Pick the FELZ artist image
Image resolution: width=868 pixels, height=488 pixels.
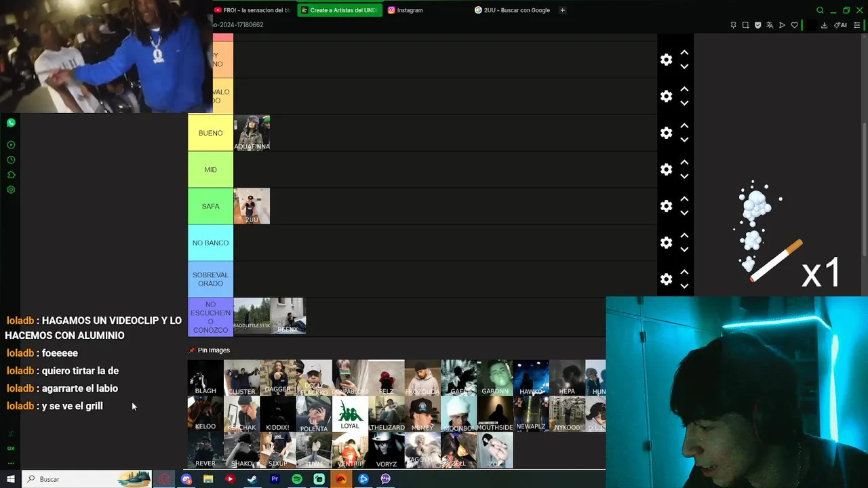[386, 378]
